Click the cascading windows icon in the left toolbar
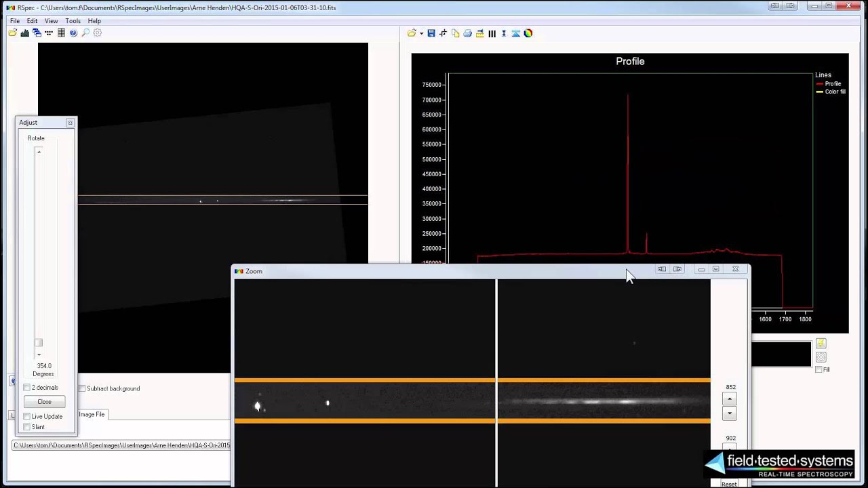Image resolution: width=868 pixels, height=488 pixels. point(37,33)
